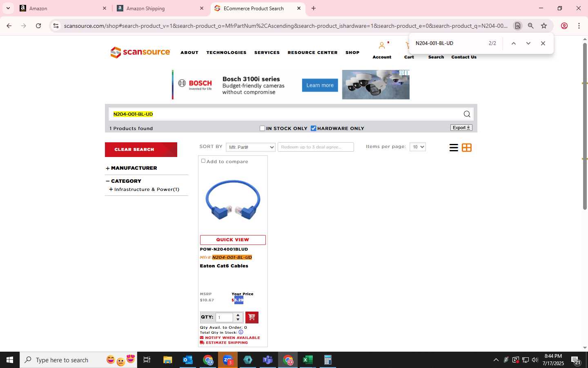This screenshot has height=368, width=588.
Task: Click Export button
Action: pyautogui.click(x=461, y=128)
